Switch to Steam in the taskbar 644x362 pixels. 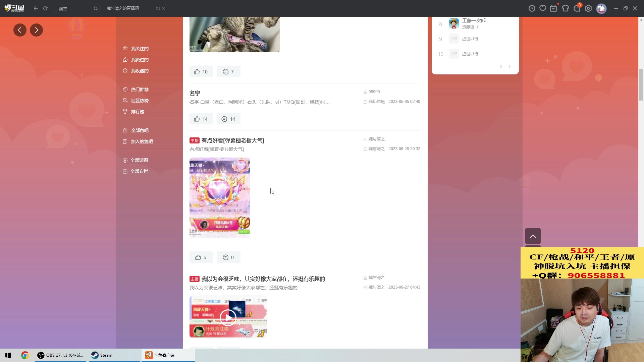coord(114,355)
